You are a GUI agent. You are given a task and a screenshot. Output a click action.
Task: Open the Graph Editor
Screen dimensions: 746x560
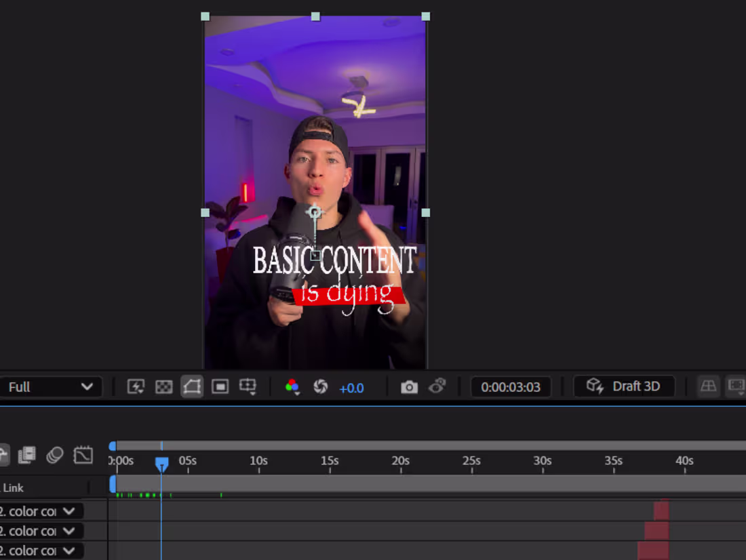click(x=83, y=456)
